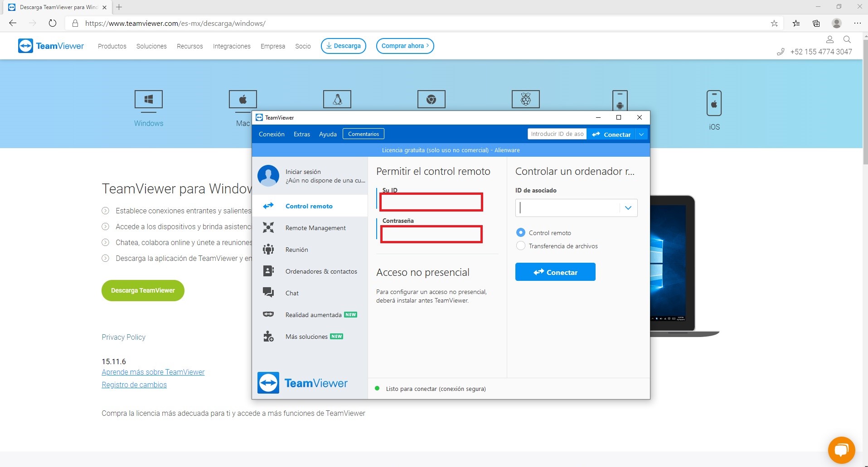Open the Soluciones website menu
868x467 pixels.
click(151, 46)
